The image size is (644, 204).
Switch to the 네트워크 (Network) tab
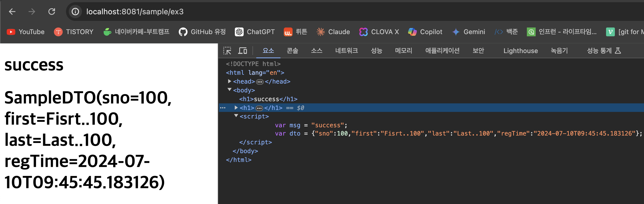tap(346, 51)
